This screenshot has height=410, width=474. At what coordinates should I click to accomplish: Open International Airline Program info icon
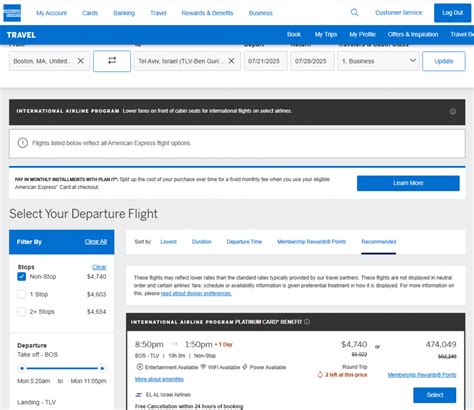[x=453, y=112]
